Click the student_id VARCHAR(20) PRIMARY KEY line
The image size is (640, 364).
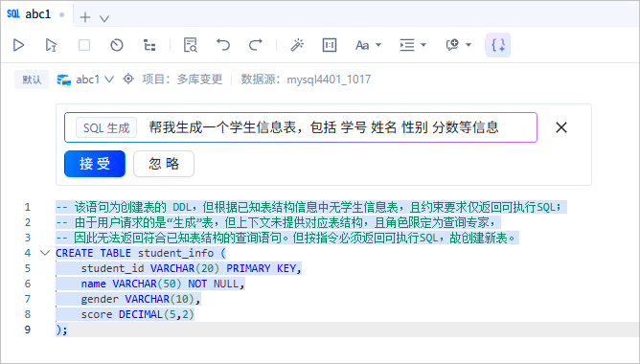(191, 268)
